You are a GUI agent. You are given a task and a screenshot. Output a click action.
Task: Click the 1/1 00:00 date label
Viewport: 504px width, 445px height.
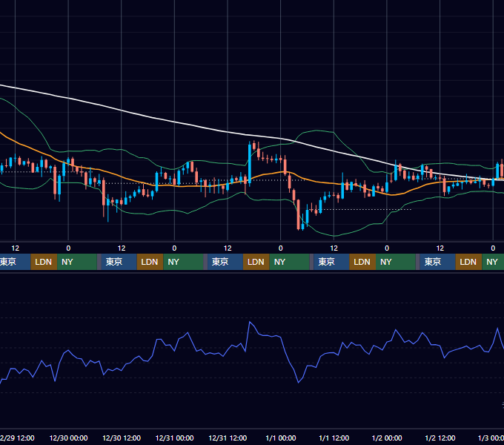point(281,438)
